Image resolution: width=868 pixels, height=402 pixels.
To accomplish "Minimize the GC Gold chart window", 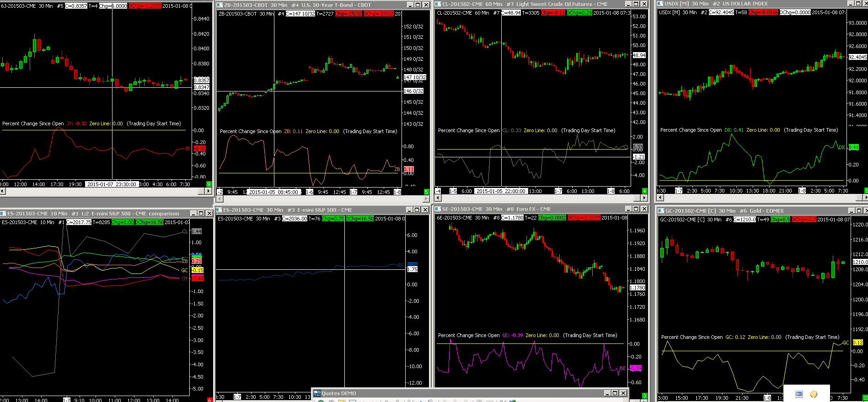I will tap(851, 211).
